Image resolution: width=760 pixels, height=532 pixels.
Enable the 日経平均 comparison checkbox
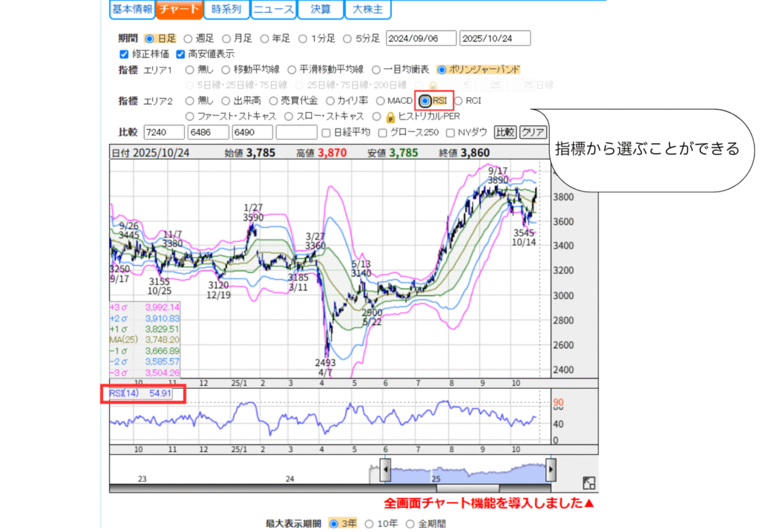[327, 132]
